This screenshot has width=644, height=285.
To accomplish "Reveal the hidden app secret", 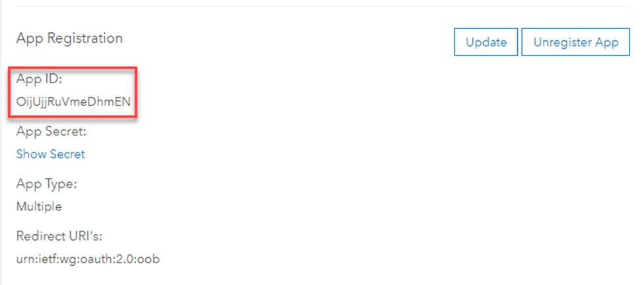I will (51, 154).
